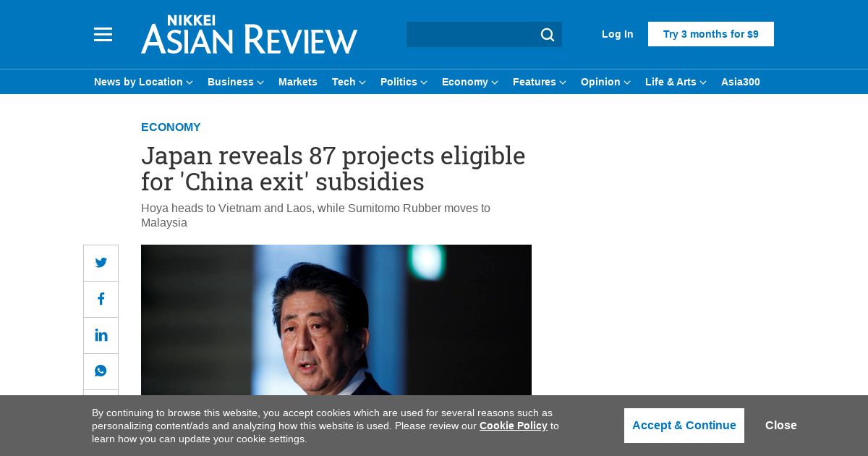Open the Asia300 section
The width and height of the screenshot is (868, 456).
pos(741,82)
